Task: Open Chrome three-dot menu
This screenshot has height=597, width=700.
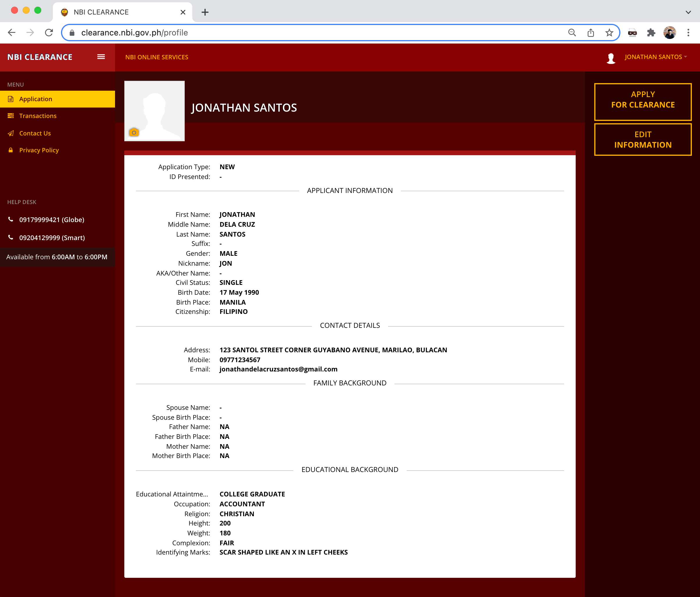Action: point(688,33)
